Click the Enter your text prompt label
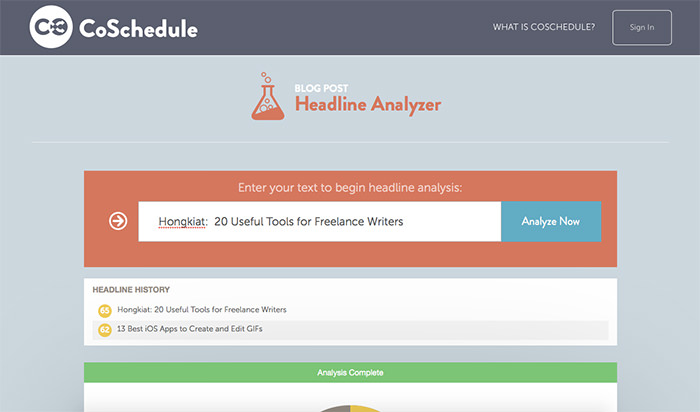 (x=350, y=187)
